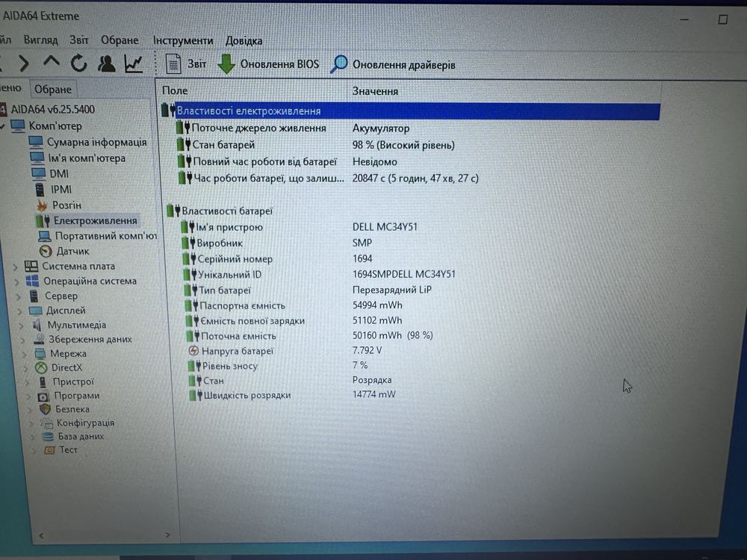Screen dimensions: 747x560
Task: Expand the Операційна система tree node
Action: click(16, 282)
